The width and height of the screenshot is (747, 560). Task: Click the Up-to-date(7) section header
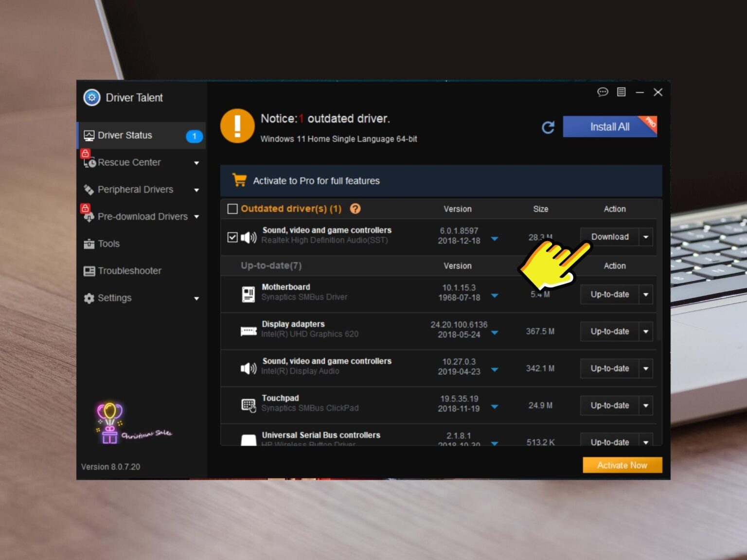[271, 266]
